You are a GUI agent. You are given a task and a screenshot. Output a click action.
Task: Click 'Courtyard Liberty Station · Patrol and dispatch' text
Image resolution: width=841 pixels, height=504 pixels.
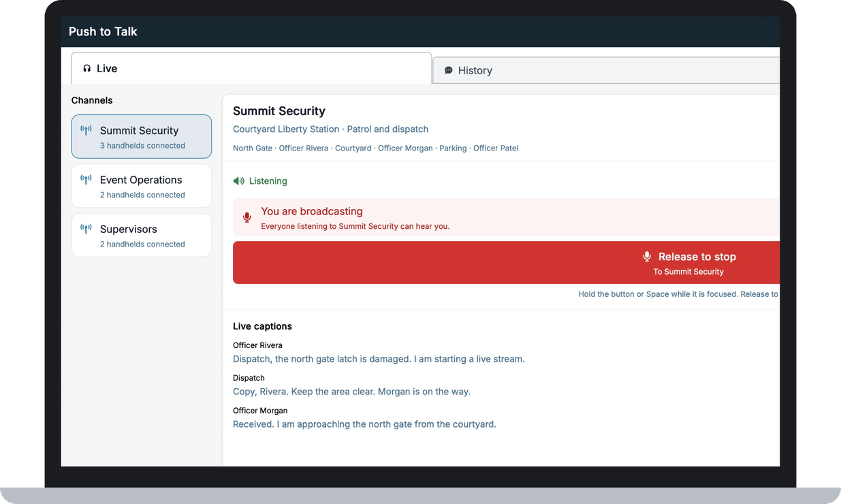(x=331, y=129)
